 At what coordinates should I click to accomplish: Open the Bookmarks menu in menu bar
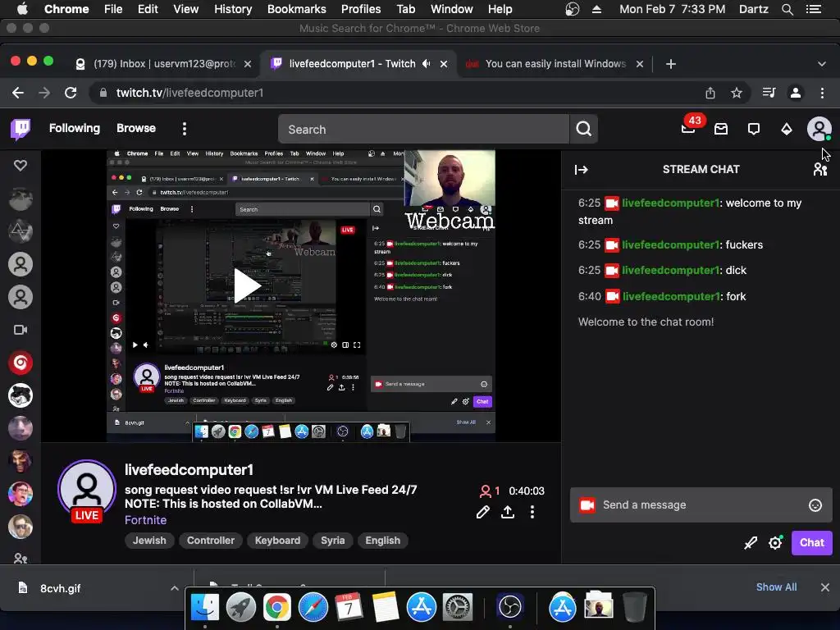click(297, 9)
